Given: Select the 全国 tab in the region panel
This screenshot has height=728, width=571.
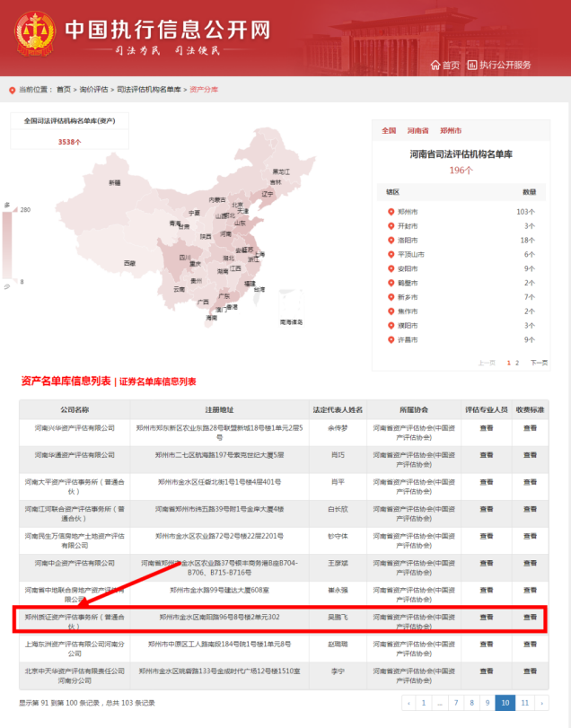Looking at the screenshot, I should coord(389,130).
